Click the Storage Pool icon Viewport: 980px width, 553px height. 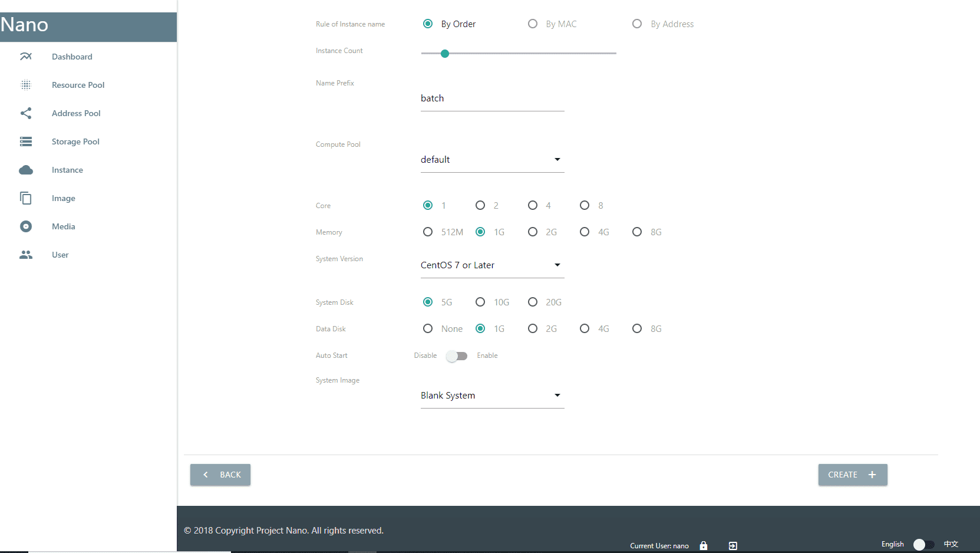click(x=26, y=141)
